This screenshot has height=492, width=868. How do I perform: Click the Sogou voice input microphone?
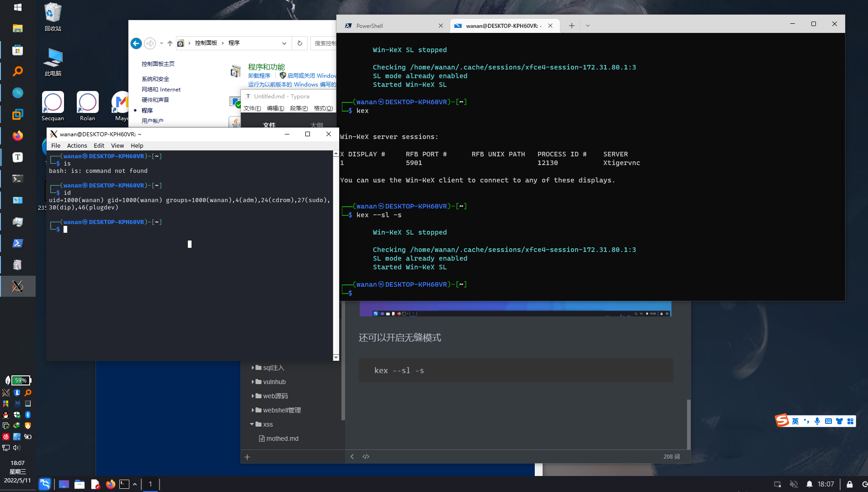[x=817, y=421]
